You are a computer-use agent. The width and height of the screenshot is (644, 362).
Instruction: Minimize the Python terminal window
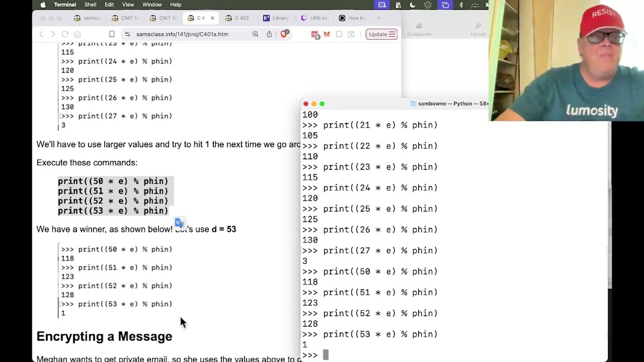click(314, 104)
